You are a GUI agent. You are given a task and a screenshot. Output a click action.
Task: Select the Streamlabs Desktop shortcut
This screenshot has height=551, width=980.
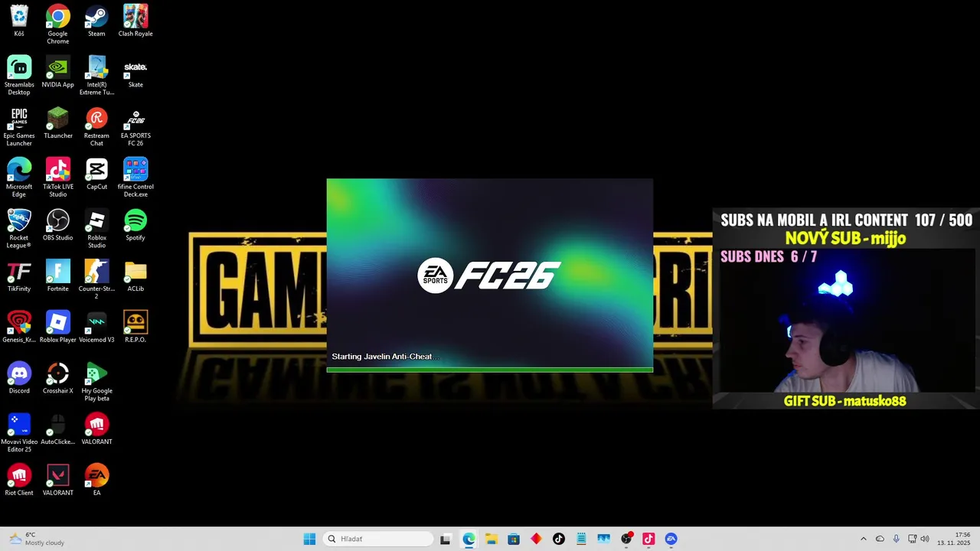[x=19, y=75]
